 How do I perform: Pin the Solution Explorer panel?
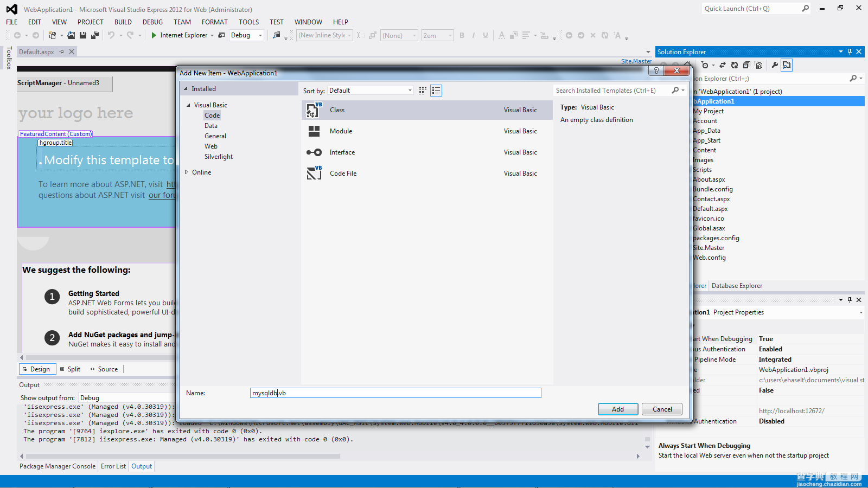click(x=850, y=52)
